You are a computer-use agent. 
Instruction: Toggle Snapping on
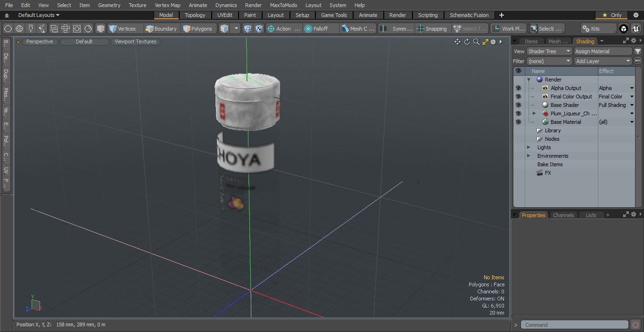[432, 29]
